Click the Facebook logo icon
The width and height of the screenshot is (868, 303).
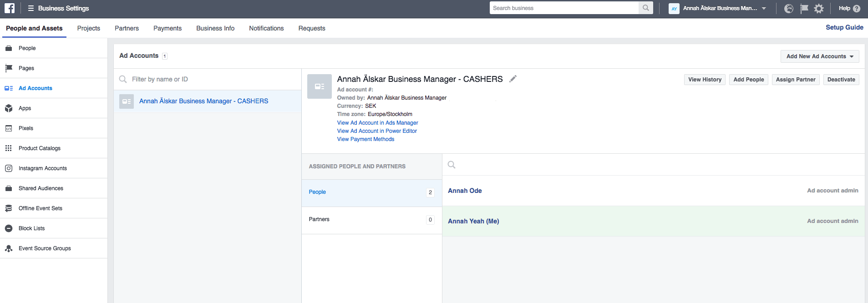[10, 8]
